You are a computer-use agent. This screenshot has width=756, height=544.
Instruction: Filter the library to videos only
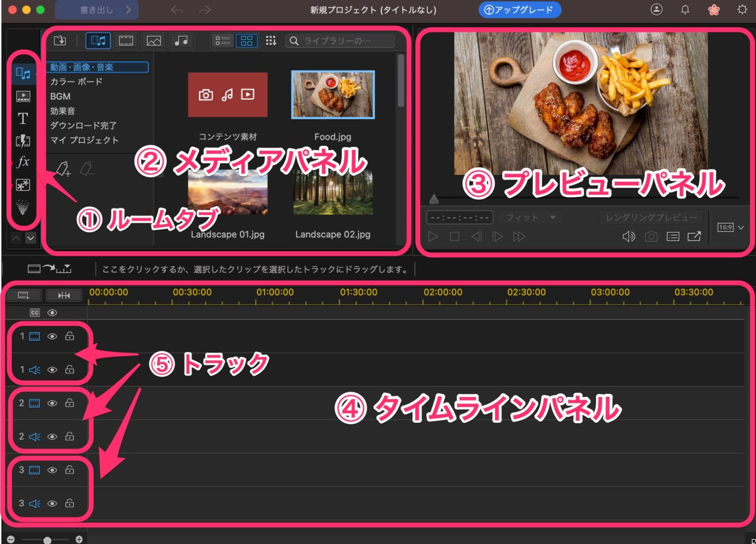coord(126,40)
